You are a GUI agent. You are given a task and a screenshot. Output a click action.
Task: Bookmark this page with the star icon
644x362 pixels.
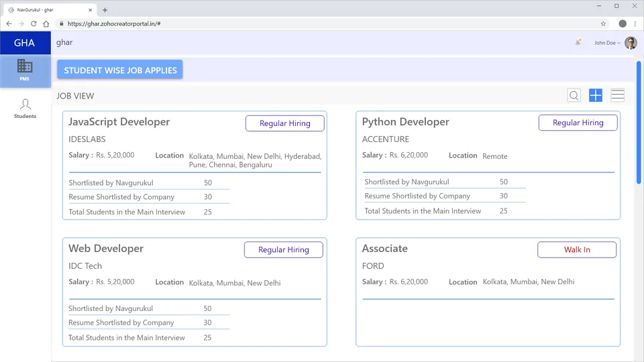pos(603,24)
